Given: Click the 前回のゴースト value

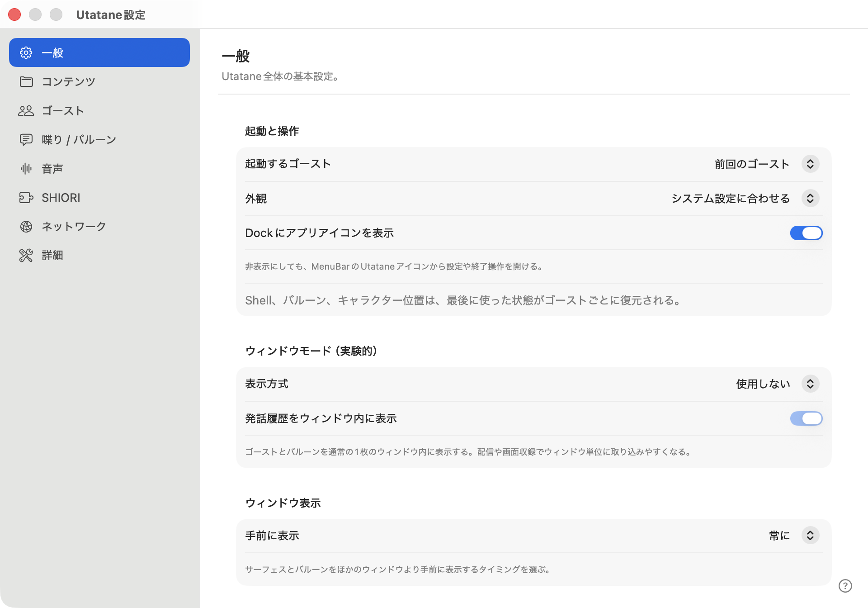Looking at the screenshot, I should (752, 164).
